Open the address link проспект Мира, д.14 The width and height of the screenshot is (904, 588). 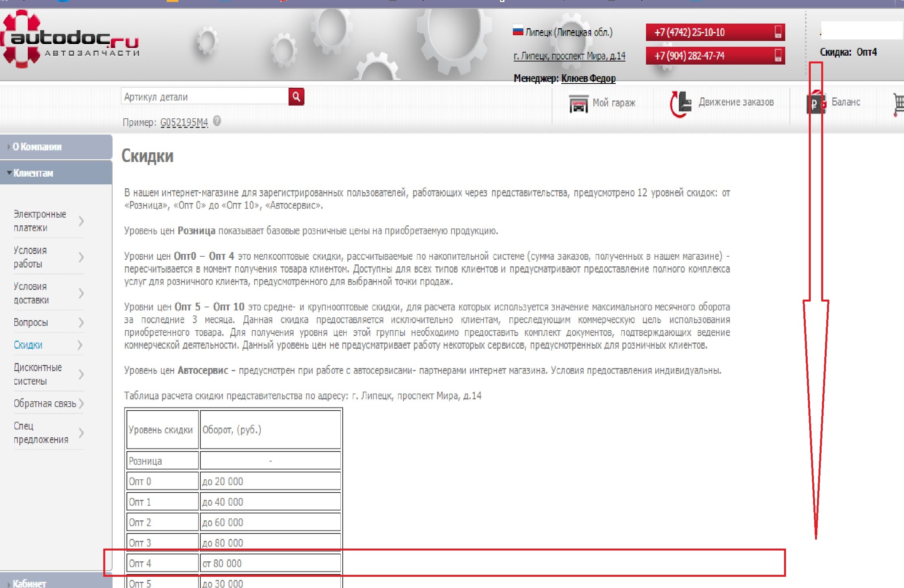tap(569, 56)
